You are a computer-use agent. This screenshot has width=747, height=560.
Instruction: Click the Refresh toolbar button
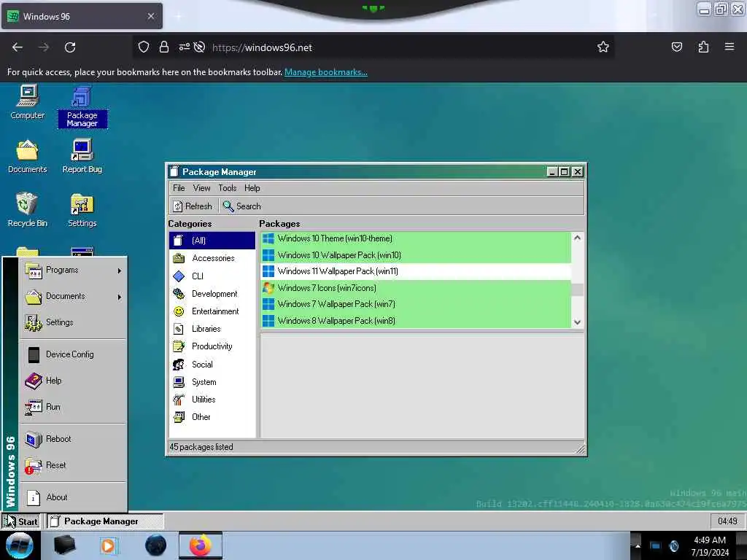pos(193,206)
